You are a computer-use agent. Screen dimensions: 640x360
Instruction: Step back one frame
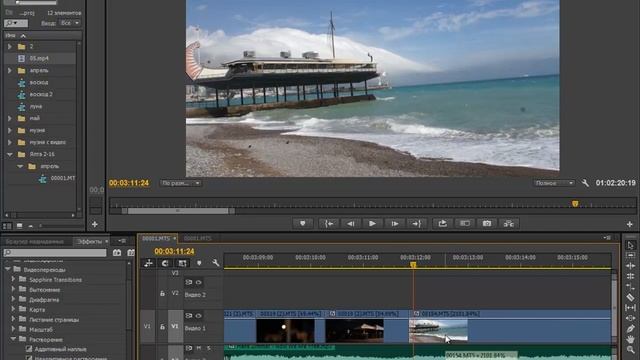pos(350,223)
